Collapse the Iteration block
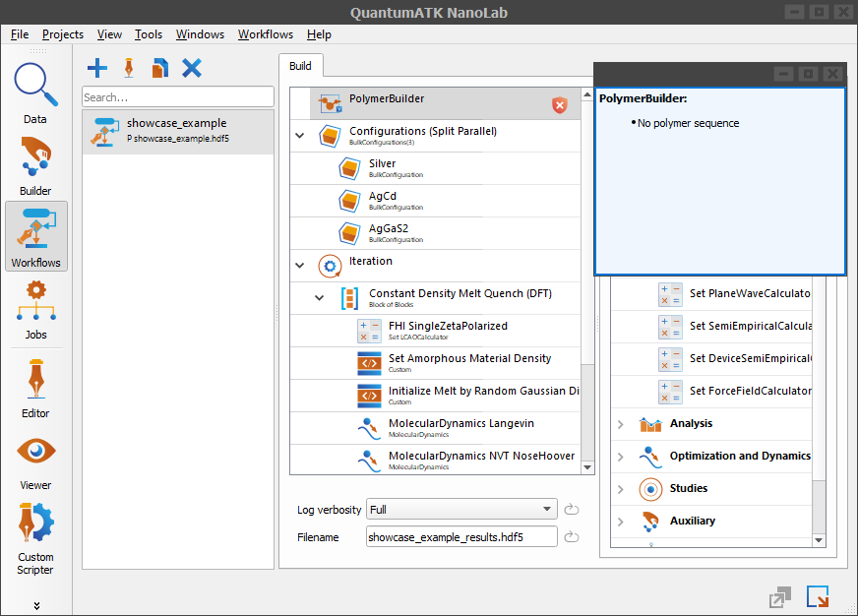This screenshot has height=616, width=858. click(300, 266)
